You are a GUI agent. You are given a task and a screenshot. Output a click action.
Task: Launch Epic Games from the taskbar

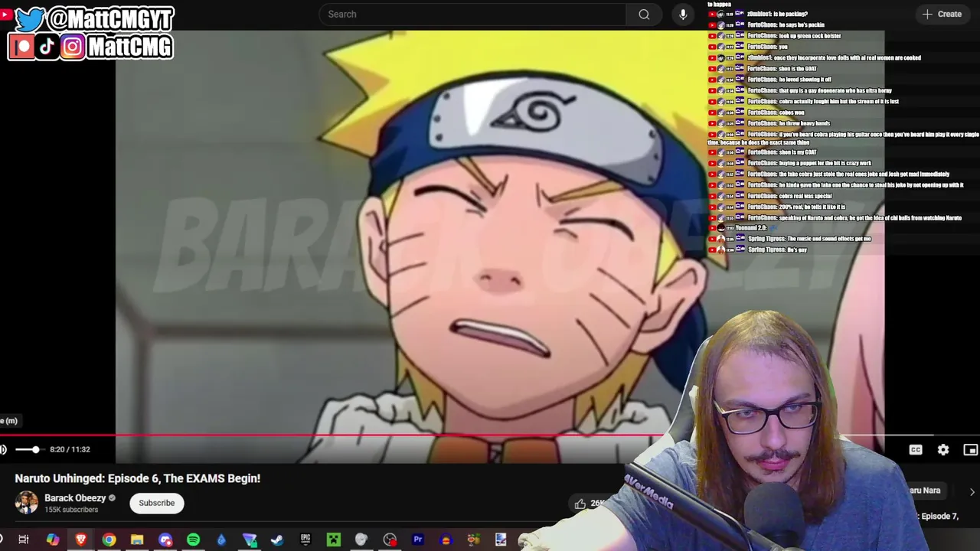point(305,540)
